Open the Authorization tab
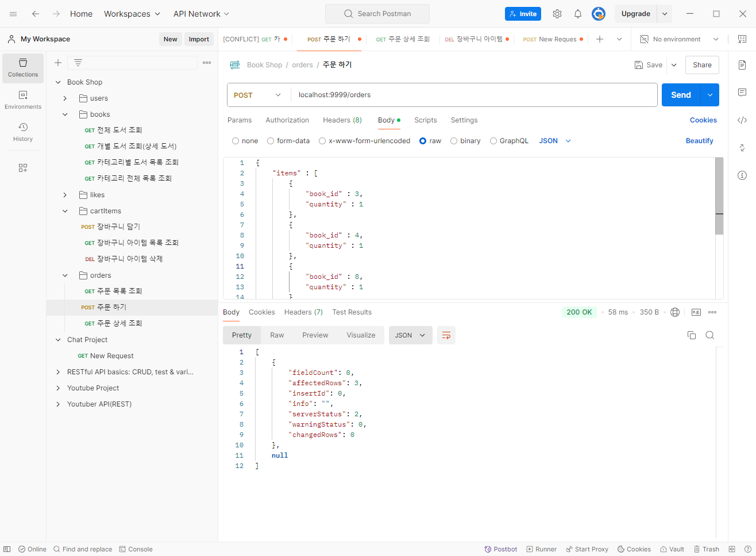This screenshot has width=756, height=556. tap(287, 120)
